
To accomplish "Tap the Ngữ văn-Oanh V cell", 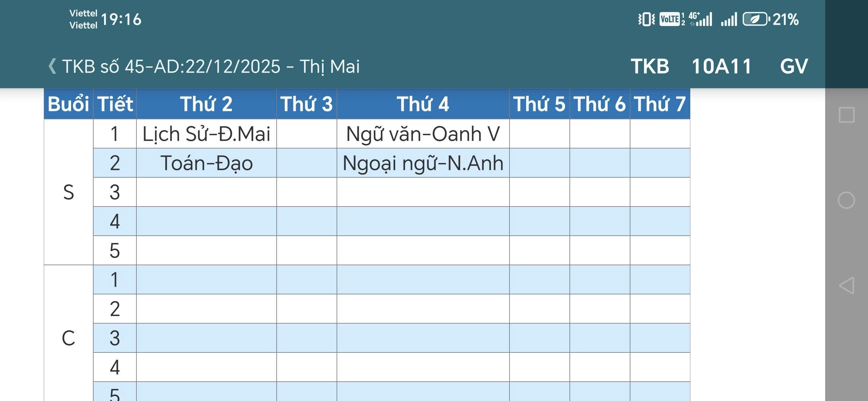I will click(x=423, y=134).
